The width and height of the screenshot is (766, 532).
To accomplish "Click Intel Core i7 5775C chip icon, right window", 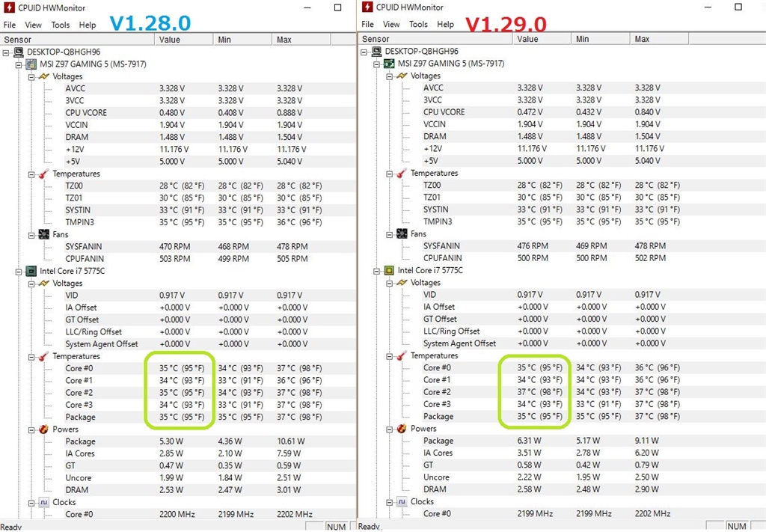I will [x=389, y=271].
